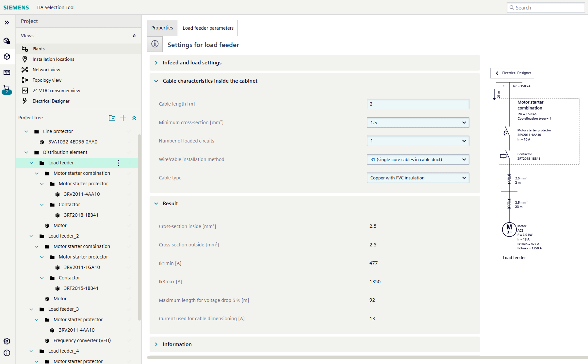Open the device catalog icon in sidebar
The width and height of the screenshot is (588, 364).
click(7, 41)
